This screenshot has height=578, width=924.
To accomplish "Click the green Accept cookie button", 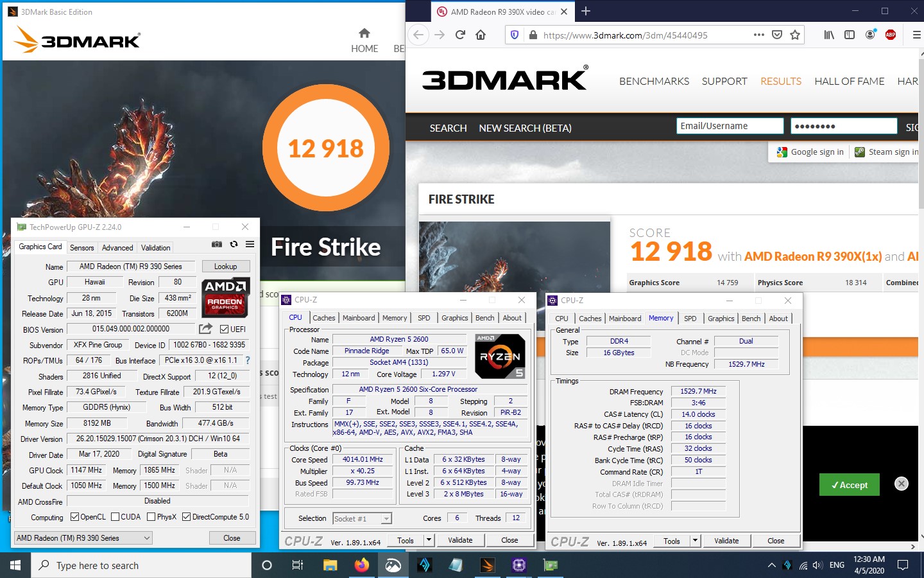I will [x=850, y=485].
